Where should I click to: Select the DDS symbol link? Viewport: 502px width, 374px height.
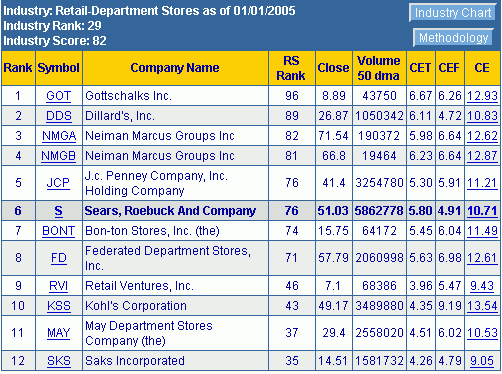pyautogui.click(x=59, y=116)
